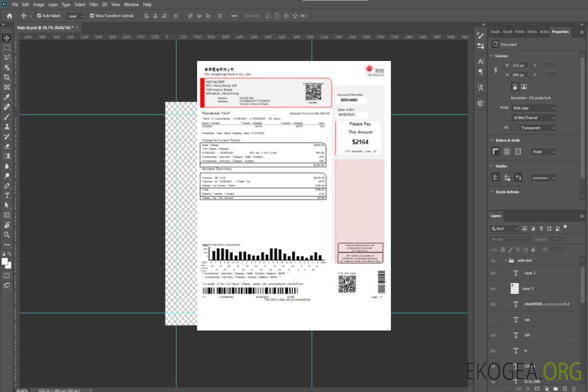Open the Filter menu
588x392 pixels.
(94, 4)
